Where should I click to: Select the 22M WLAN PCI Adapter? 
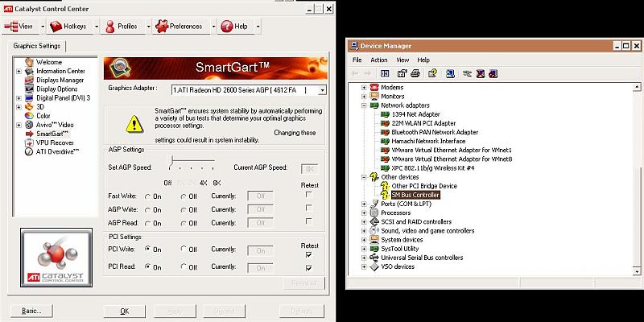(423, 123)
